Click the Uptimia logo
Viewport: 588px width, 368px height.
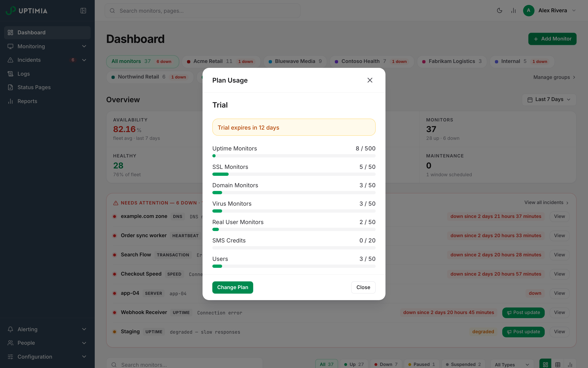point(27,10)
